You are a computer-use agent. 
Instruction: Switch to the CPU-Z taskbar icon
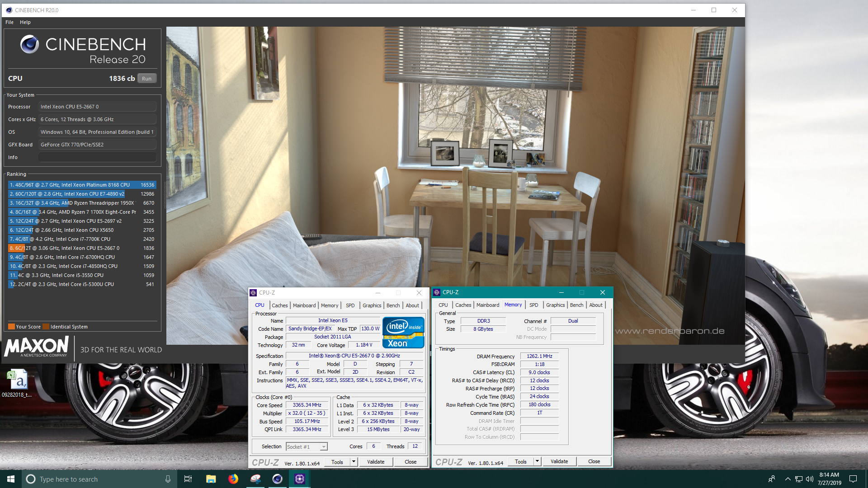point(300,479)
